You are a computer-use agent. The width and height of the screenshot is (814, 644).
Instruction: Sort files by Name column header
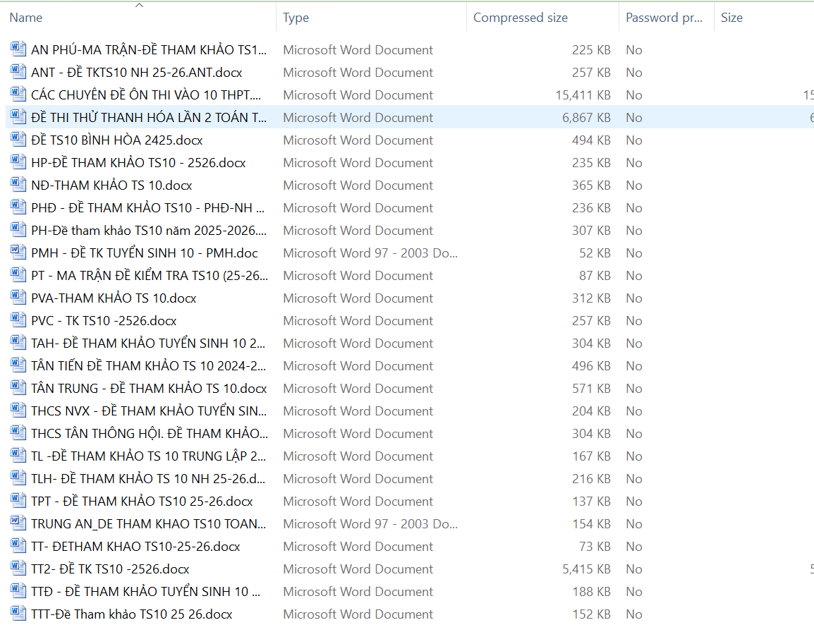point(26,18)
